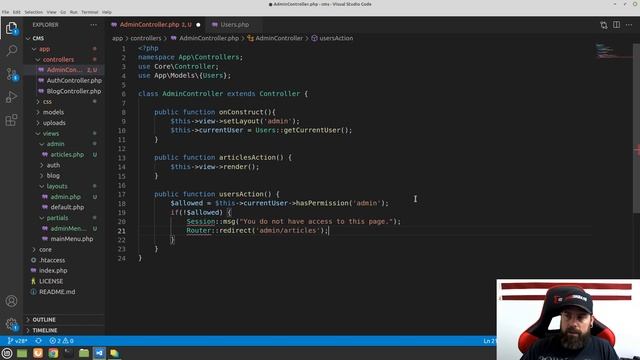Open the errors and warnings status indicator
This screenshot has width=640, height=360.
[x=61, y=341]
